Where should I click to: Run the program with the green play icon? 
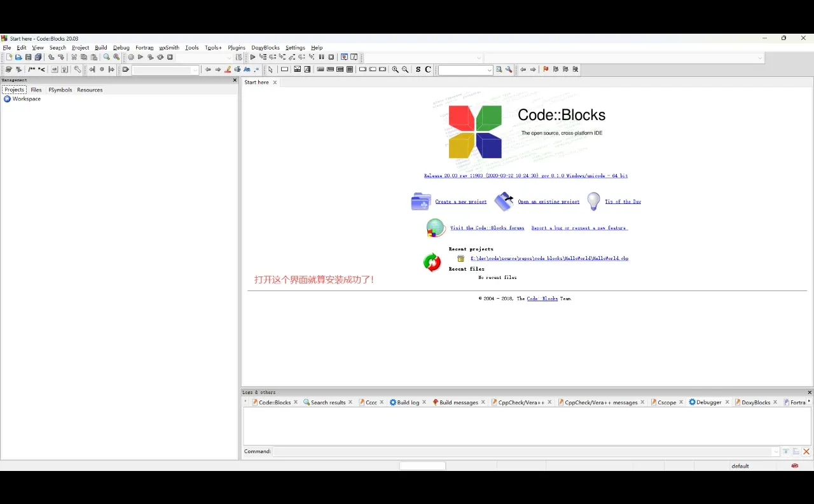point(141,57)
